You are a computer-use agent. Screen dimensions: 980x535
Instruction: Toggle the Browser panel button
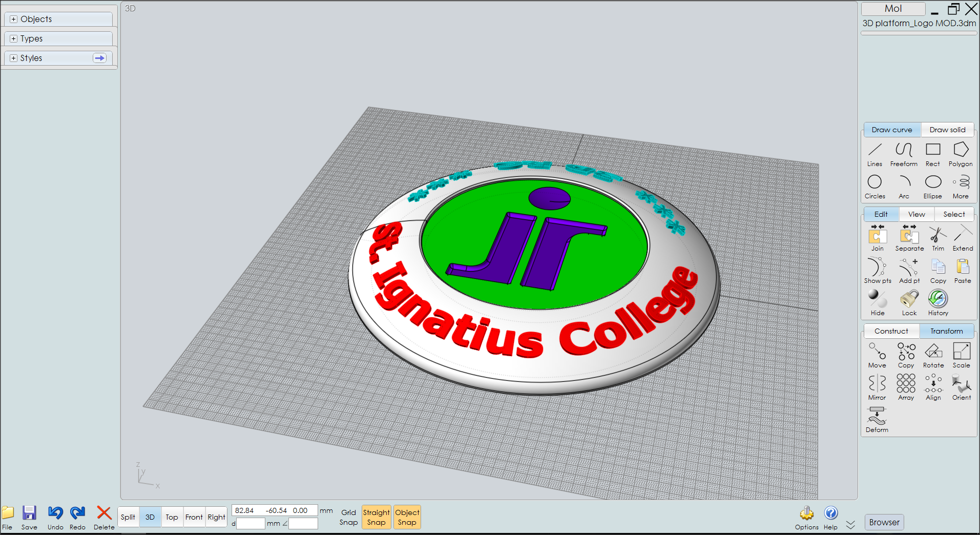pos(884,522)
